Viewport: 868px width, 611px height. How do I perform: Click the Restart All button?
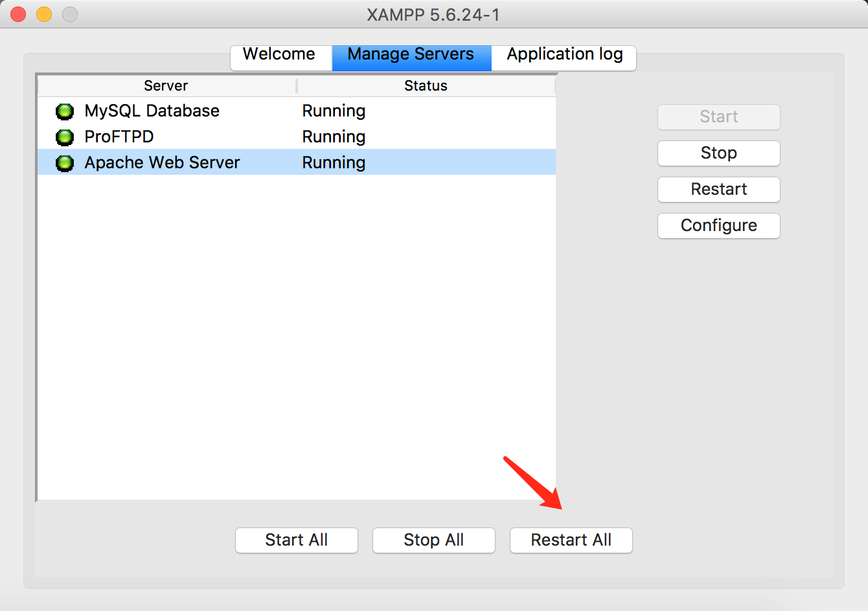(571, 540)
